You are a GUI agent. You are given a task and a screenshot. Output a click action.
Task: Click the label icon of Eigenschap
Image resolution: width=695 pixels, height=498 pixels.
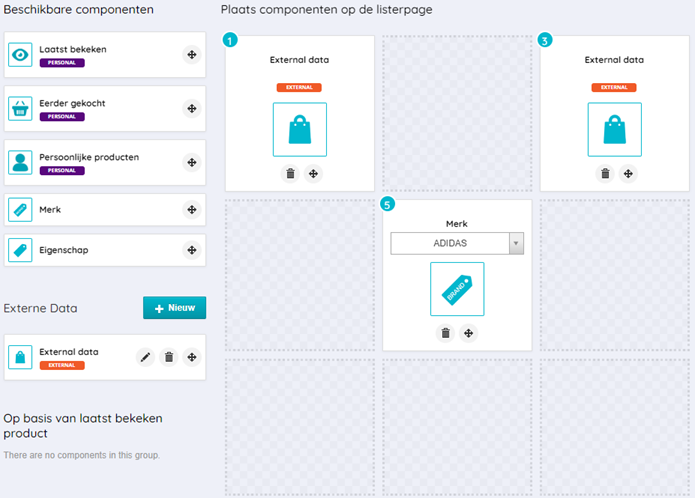[20, 250]
